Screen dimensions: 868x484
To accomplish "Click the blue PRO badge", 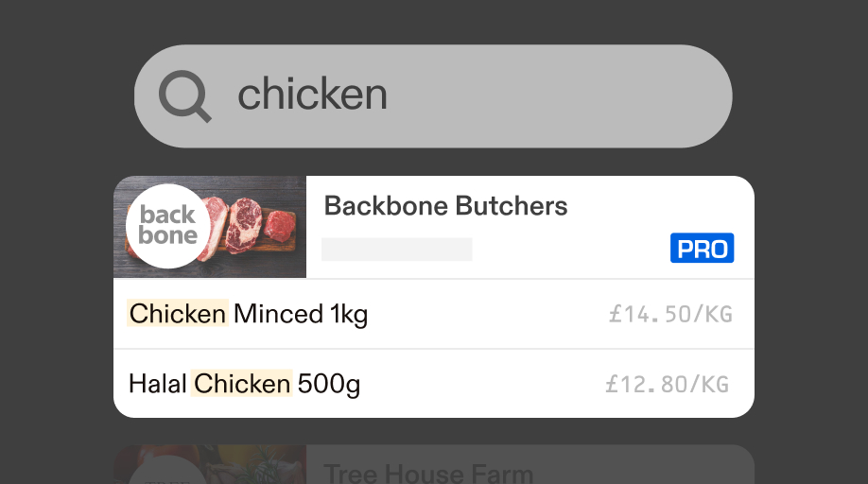I will pos(702,248).
